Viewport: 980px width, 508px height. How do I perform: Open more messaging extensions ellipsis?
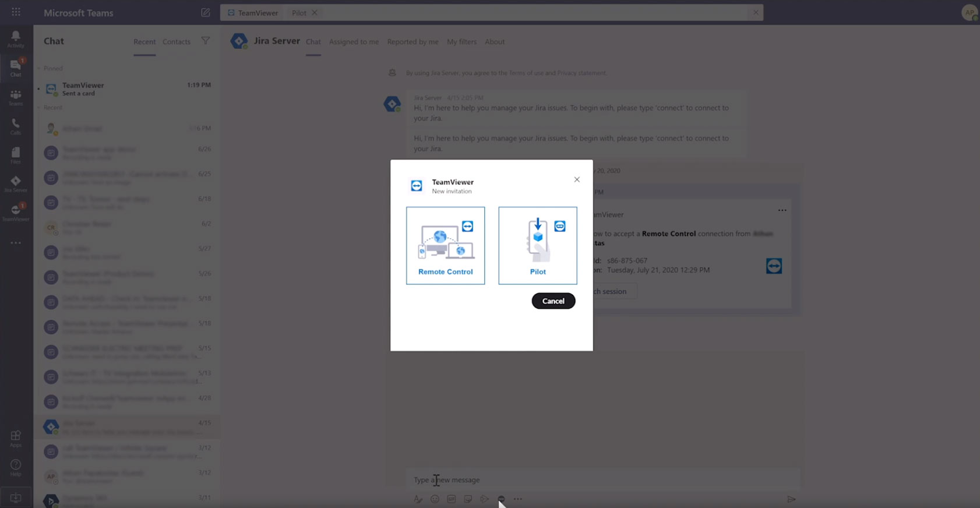(518, 499)
